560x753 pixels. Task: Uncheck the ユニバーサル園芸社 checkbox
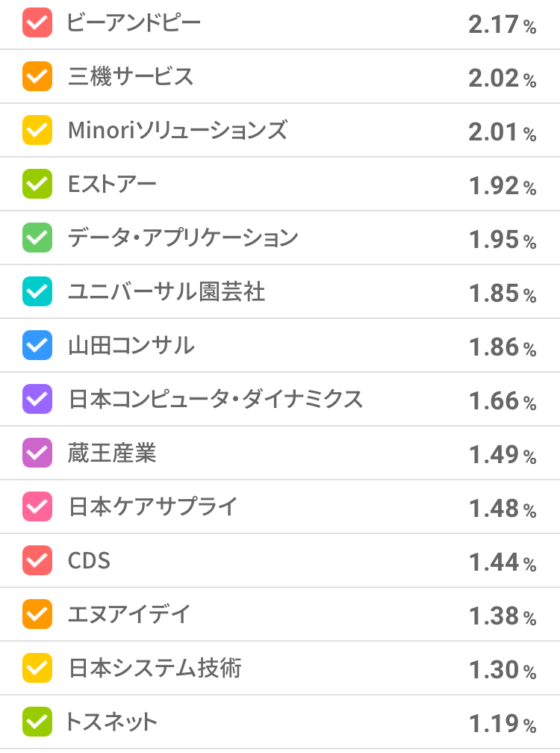click(37, 291)
